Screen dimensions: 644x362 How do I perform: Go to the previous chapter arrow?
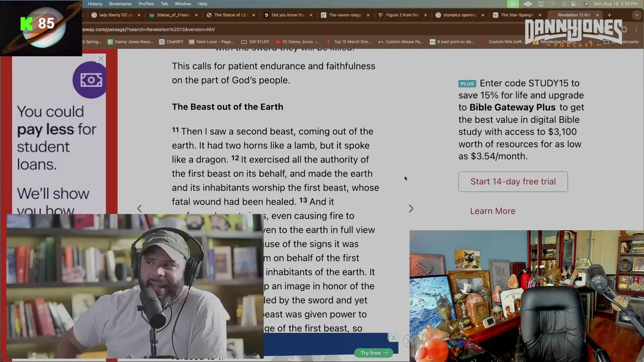139,209
